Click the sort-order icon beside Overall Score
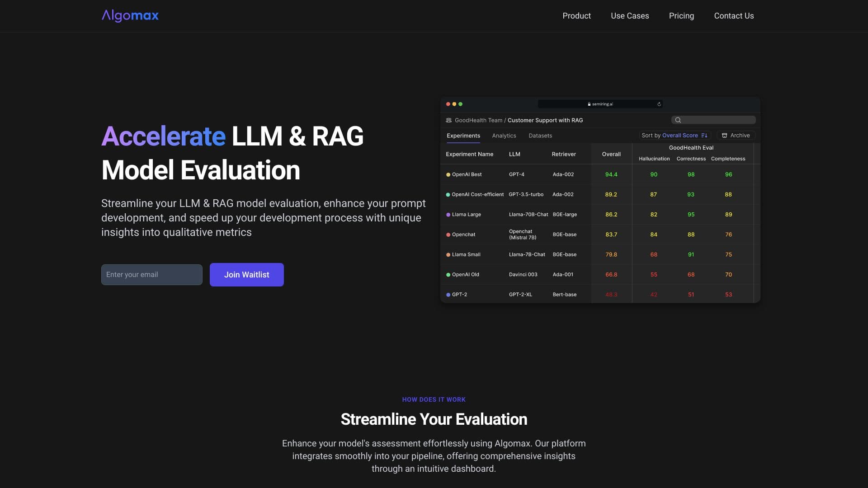 tap(704, 136)
